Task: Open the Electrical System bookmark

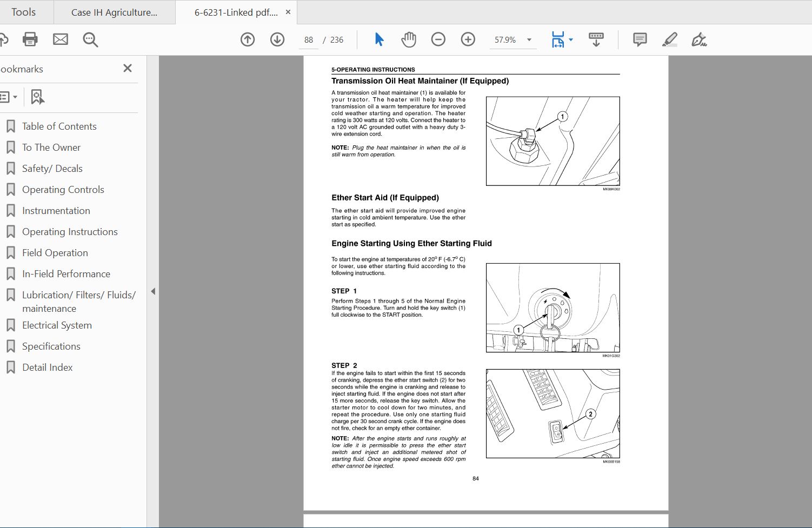Action: (x=56, y=325)
